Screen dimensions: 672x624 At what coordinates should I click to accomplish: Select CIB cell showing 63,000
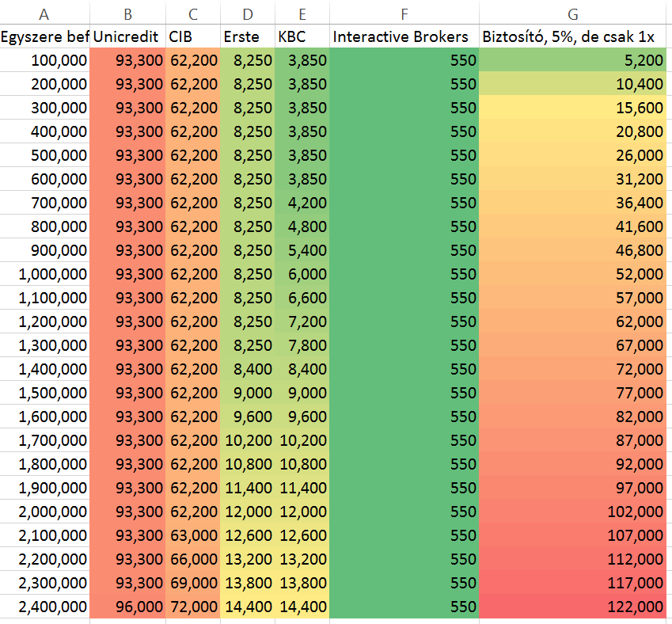click(x=193, y=535)
